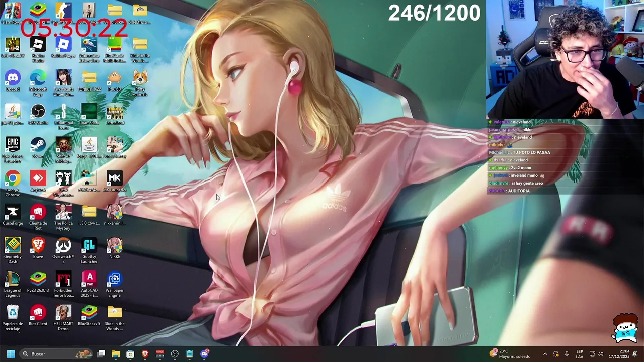Select the Turbius 1.0.22 folder
644x362 pixels.
[89, 81]
